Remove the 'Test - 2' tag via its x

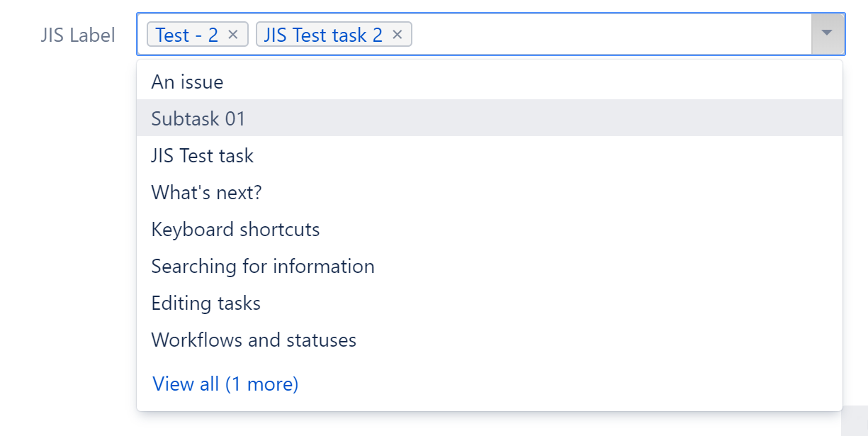pyautogui.click(x=233, y=35)
